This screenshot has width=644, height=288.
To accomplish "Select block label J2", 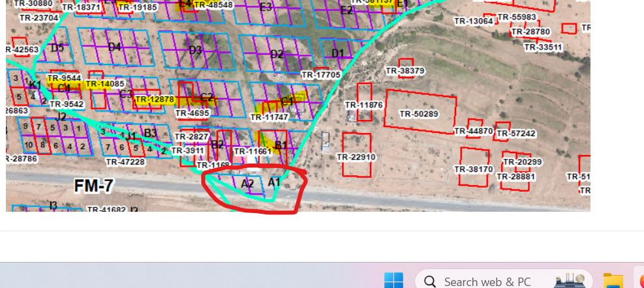I will point(61,117).
